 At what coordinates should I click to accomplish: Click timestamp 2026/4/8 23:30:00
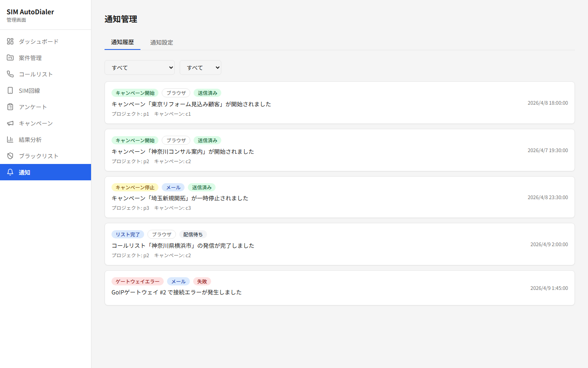point(548,197)
